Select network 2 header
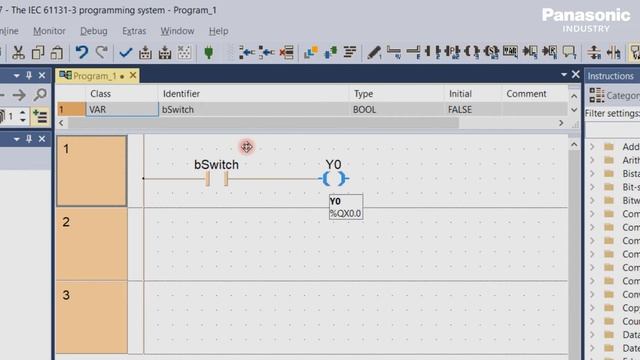The image size is (640, 360). (92, 244)
